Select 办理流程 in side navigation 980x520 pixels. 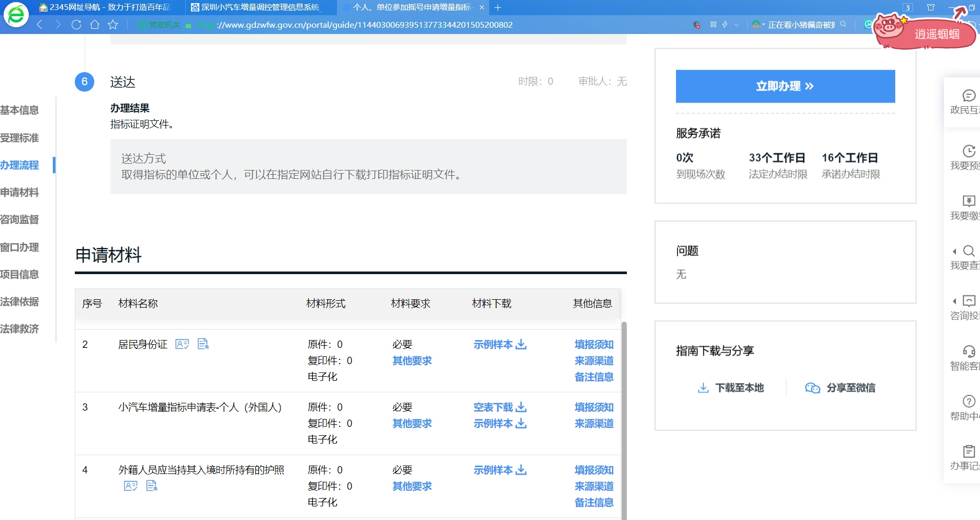coord(19,165)
